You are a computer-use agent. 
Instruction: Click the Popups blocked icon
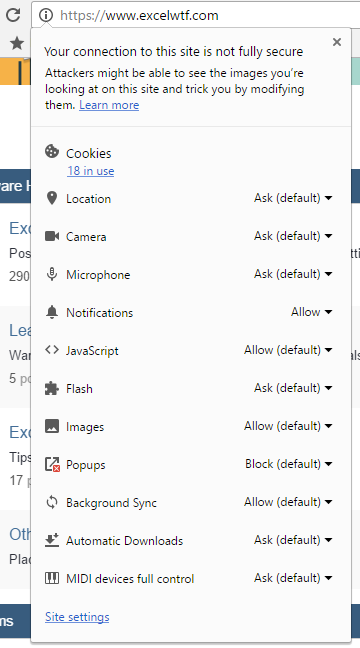[52, 465]
